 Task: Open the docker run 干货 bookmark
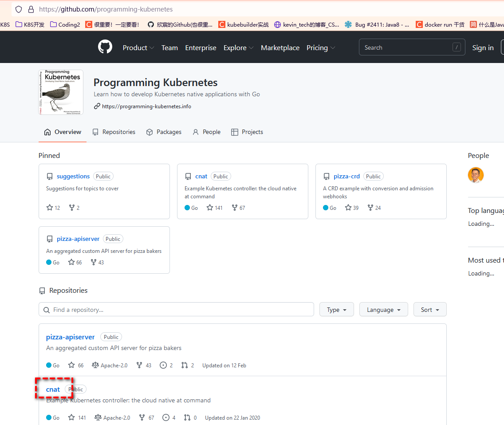point(440,24)
